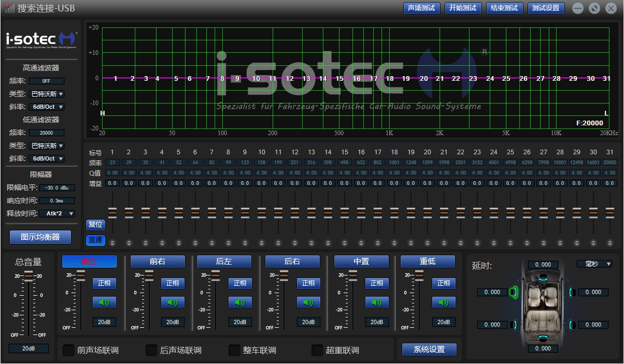Screen dimensions: 624x364
Task: Open the high-pass filter 类型 dropdown
Action: click(47, 94)
